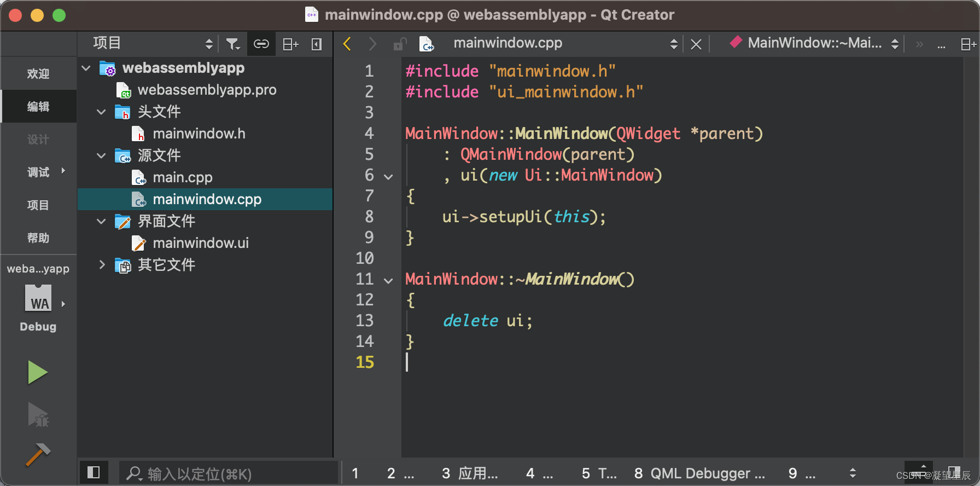The width and height of the screenshot is (980, 486).
Task: Select main.cpp in the tree
Action: click(x=183, y=177)
